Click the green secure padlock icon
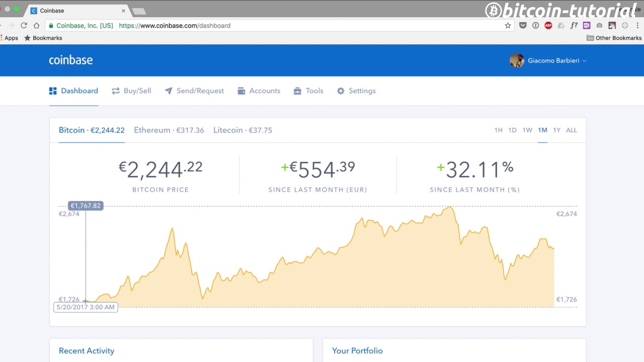The width and height of the screenshot is (644, 362). (51, 25)
